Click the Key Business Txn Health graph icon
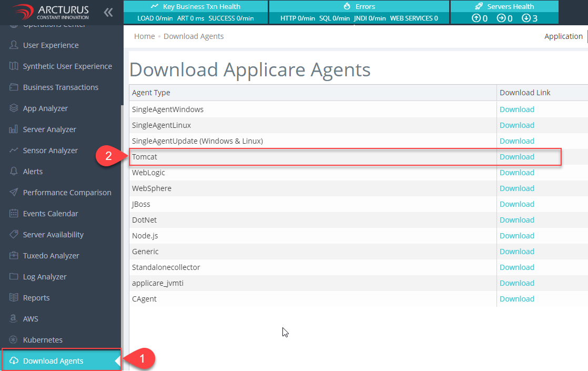588x371 pixels. 155,6
